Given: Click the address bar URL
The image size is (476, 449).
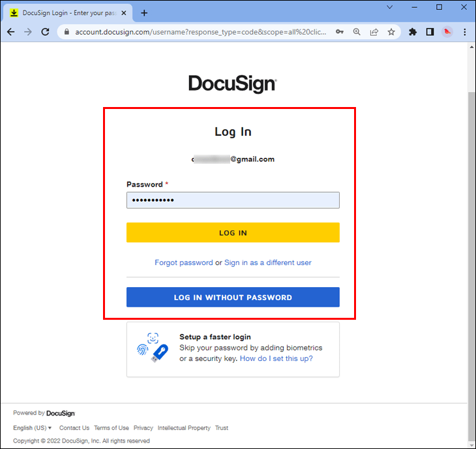Looking at the screenshot, I should tap(201, 32).
